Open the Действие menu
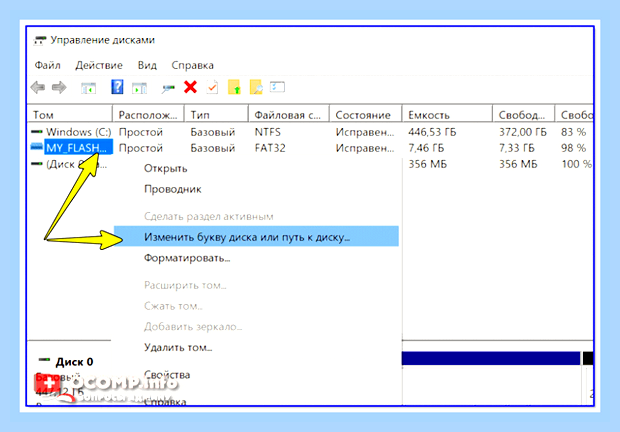This screenshot has height=432, width=620. click(x=99, y=65)
